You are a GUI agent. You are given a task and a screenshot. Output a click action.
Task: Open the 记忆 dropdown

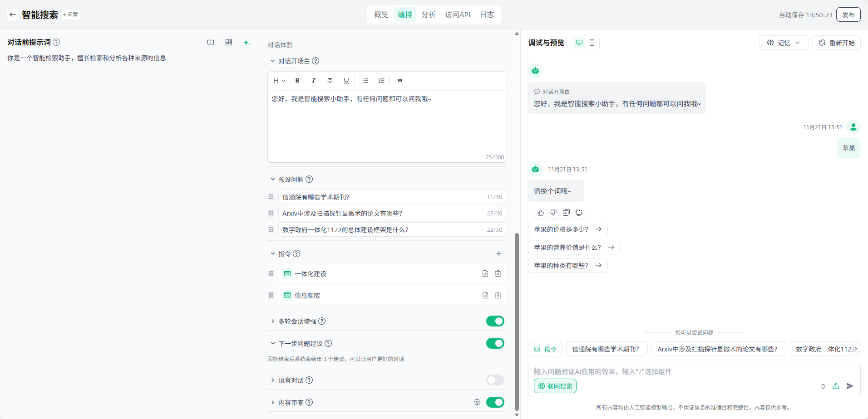pos(784,43)
